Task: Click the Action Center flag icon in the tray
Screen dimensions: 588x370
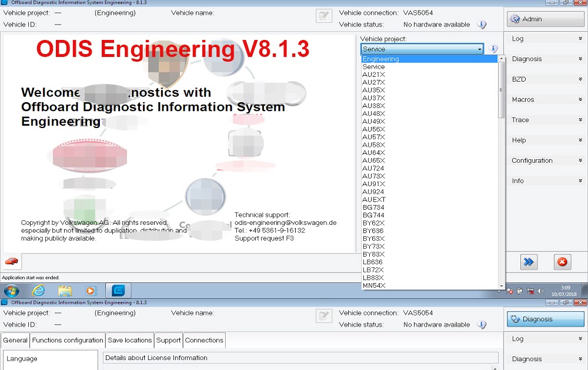Action: tap(510, 291)
